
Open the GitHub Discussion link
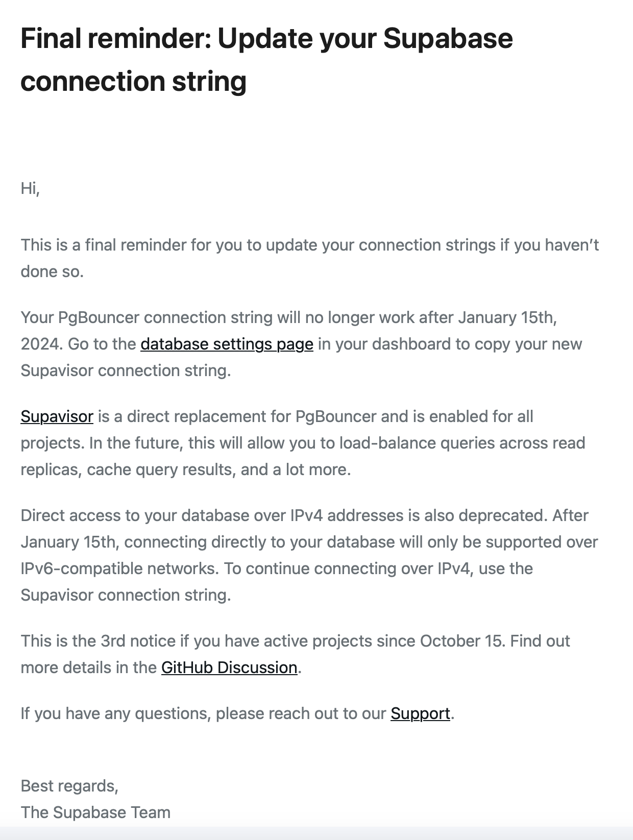coord(229,668)
